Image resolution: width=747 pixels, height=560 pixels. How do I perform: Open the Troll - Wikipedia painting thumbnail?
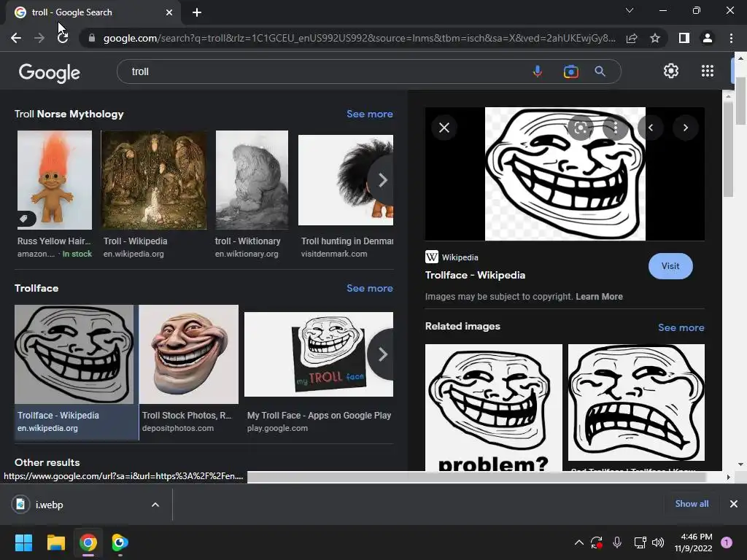(x=154, y=180)
